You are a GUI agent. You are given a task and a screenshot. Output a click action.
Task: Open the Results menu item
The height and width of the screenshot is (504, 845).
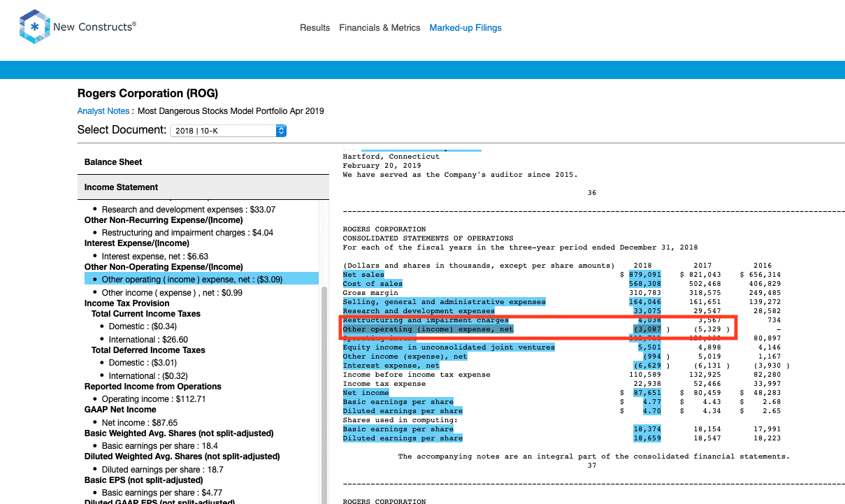coord(315,28)
